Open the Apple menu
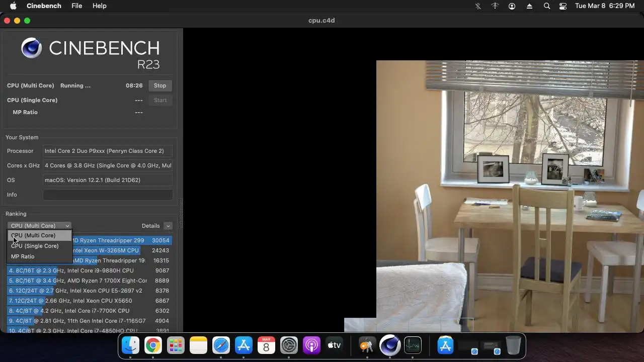This screenshot has height=362, width=644. click(14, 6)
